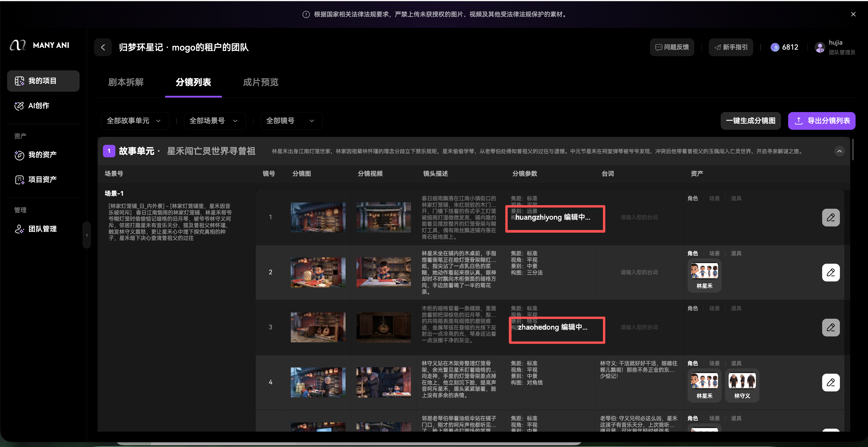The image size is (868, 447).
Task: Click the 一键生成分镜图 generate button
Action: click(x=750, y=121)
